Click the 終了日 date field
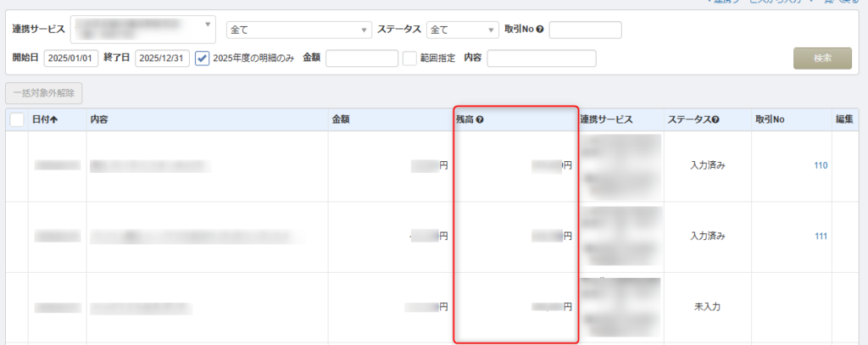The image size is (868, 345). (162, 58)
